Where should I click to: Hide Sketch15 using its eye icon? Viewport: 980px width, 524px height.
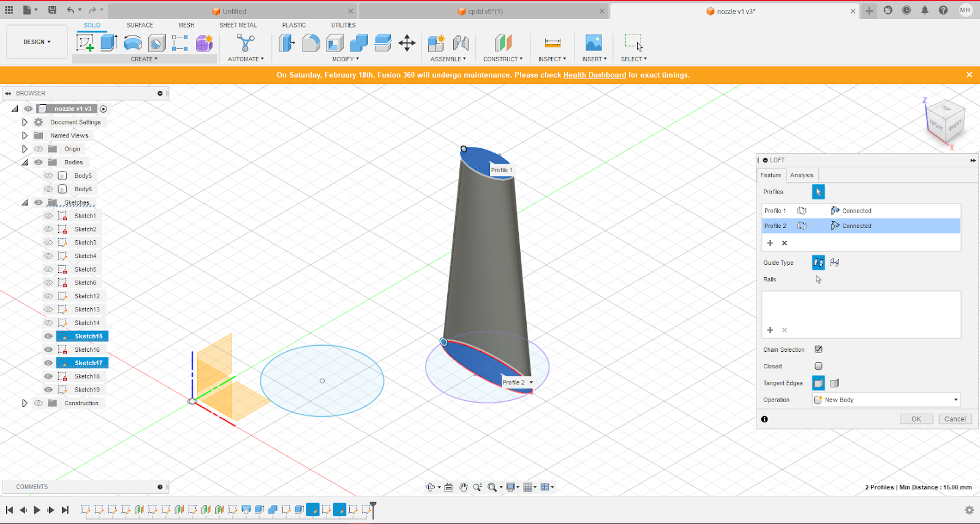pyautogui.click(x=48, y=336)
